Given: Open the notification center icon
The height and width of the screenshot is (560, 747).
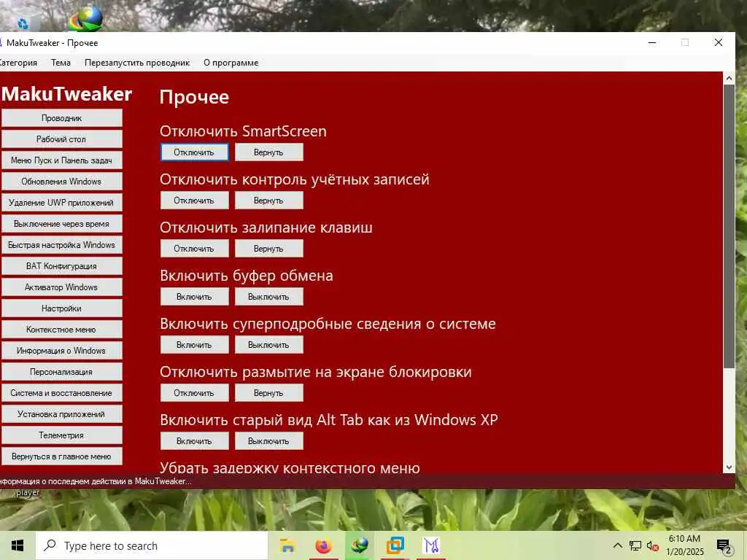Looking at the screenshot, I should pos(724,546).
